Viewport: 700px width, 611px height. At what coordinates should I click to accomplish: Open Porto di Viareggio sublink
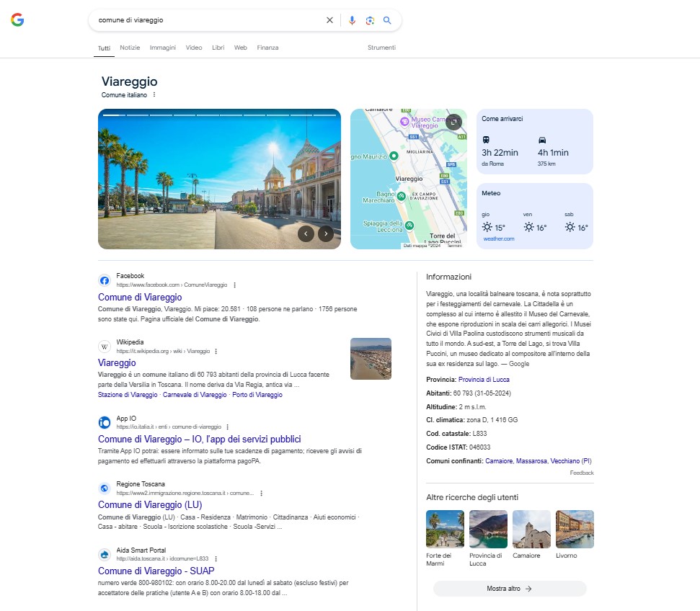(257, 395)
